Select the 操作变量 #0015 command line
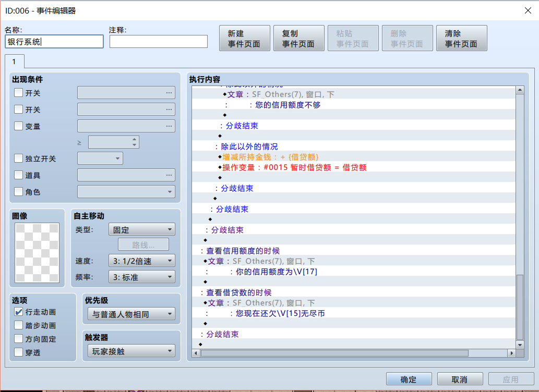 [x=354, y=167]
